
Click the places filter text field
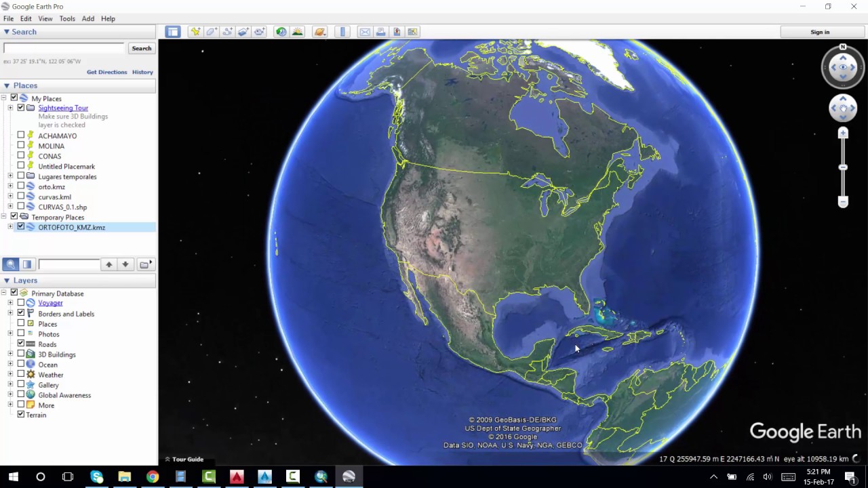point(69,264)
